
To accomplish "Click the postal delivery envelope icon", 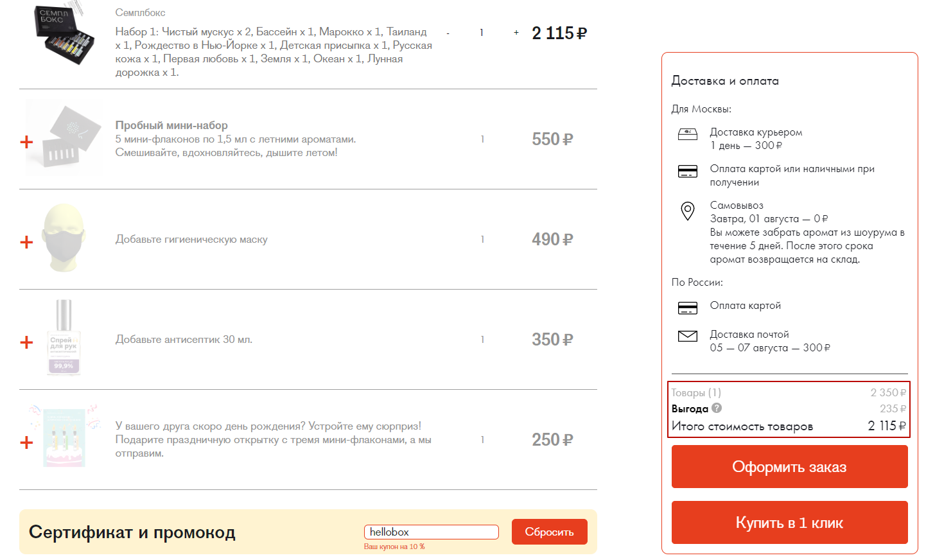I will [x=688, y=336].
